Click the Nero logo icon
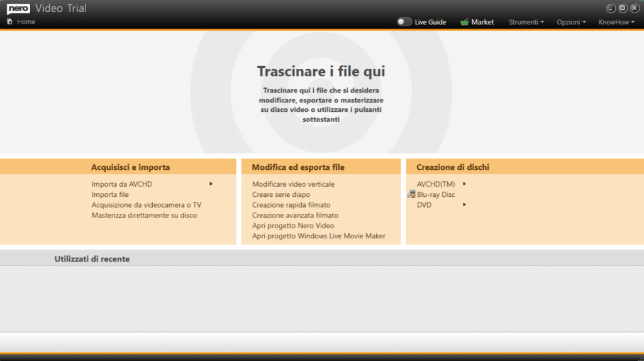 (x=18, y=9)
